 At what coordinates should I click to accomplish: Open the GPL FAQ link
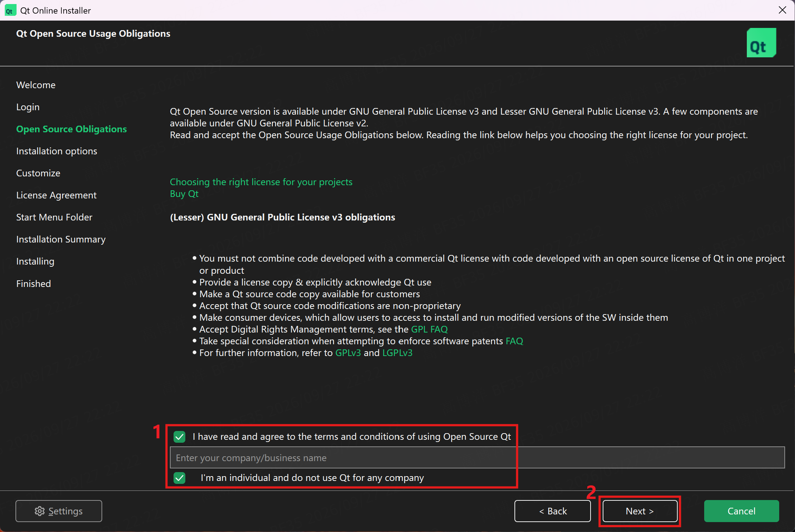429,329
